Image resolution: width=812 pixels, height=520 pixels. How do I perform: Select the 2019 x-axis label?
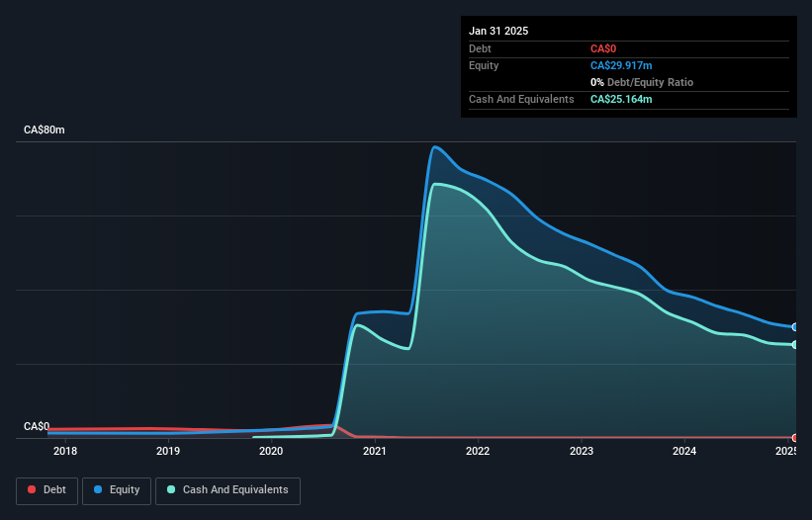[168, 451]
